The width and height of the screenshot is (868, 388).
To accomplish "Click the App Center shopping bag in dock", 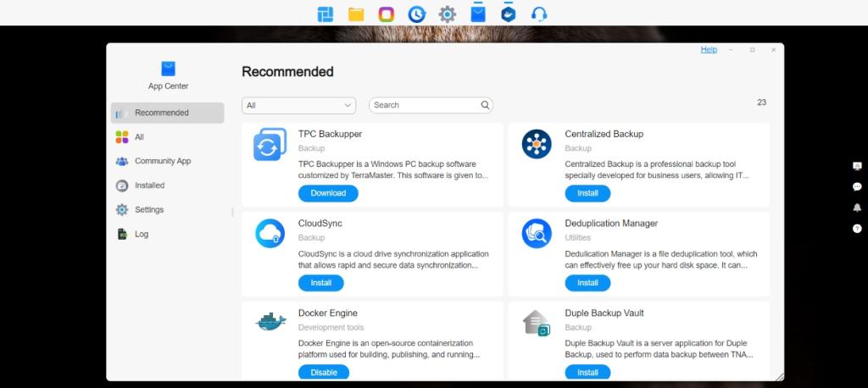I will (478, 14).
